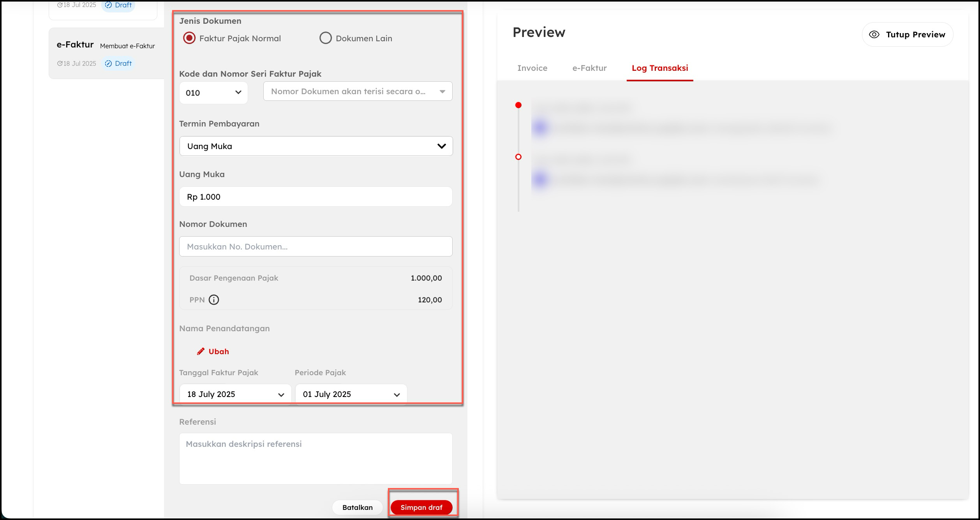Click the Batalkan button
The height and width of the screenshot is (520, 980).
tap(357, 508)
